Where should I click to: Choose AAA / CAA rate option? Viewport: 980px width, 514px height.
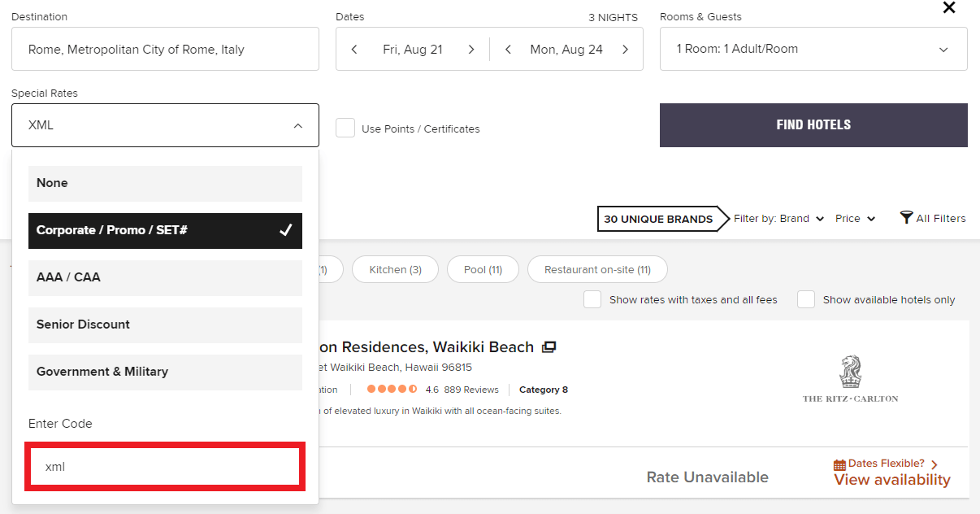click(x=165, y=278)
